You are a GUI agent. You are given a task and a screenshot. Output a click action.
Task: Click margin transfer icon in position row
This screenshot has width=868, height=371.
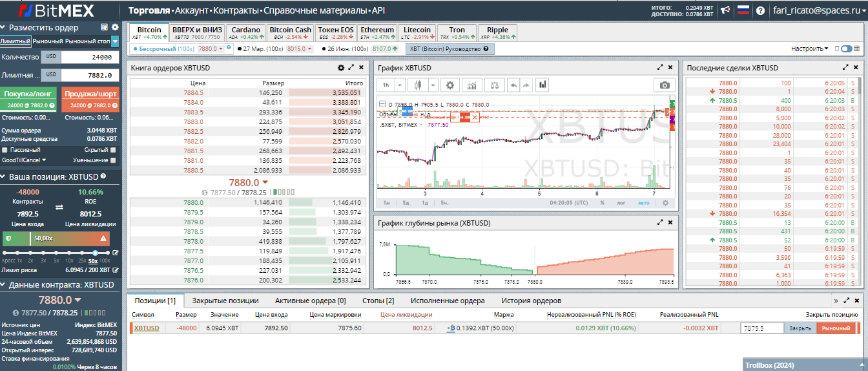click(x=451, y=328)
